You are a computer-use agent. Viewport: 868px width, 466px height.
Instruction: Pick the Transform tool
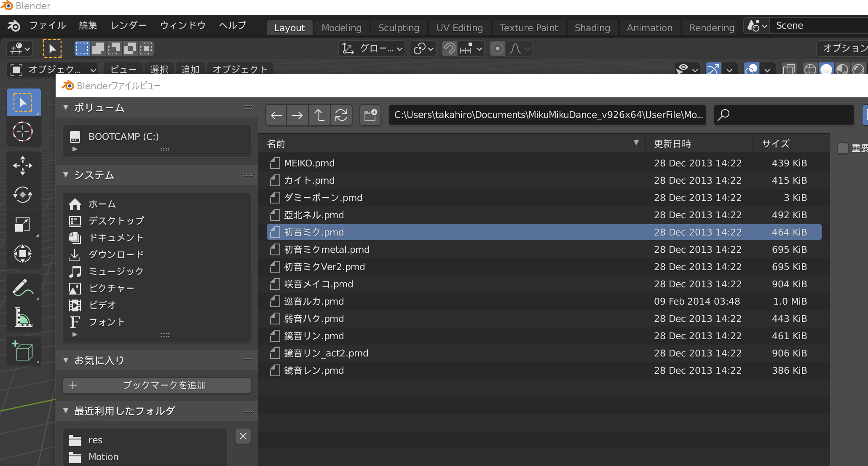click(23, 254)
